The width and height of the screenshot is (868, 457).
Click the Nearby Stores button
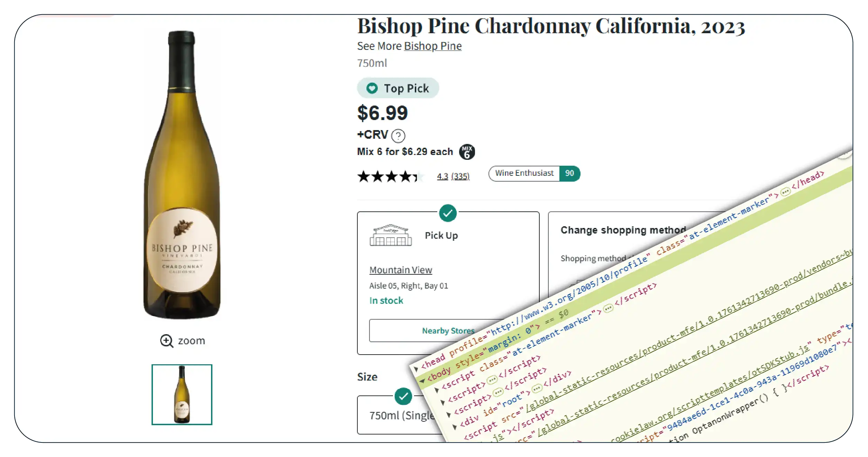(448, 331)
